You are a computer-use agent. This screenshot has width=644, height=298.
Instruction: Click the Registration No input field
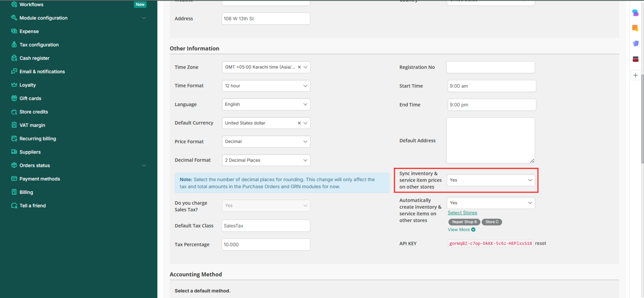pos(491,67)
